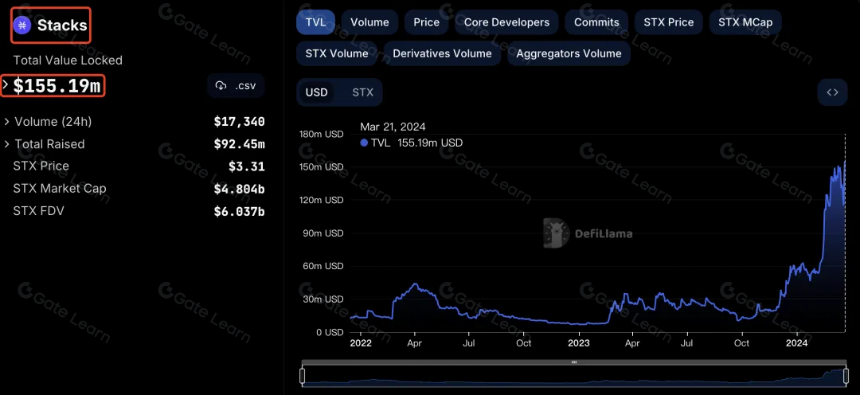Image resolution: width=860 pixels, height=395 pixels.
Task: Expand the Total Value Locked breakdown chevron
Action: [5, 86]
